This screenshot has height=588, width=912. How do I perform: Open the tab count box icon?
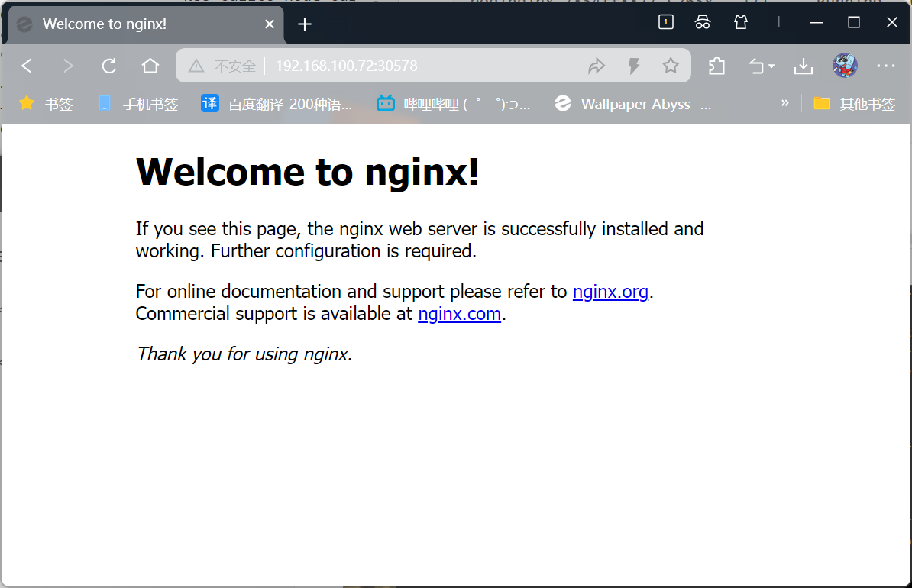pos(666,22)
